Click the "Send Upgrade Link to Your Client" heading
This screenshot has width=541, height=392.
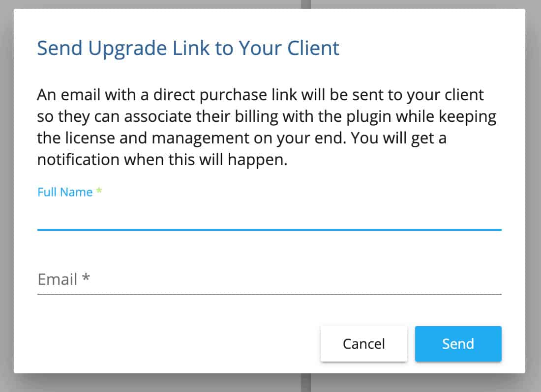pos(188,48)
